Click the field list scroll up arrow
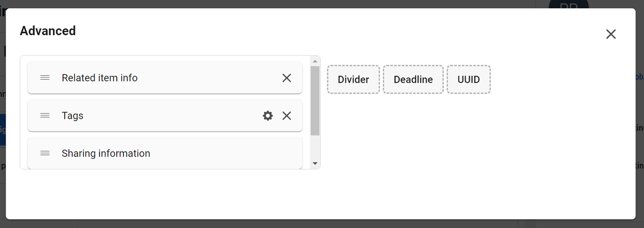Screen dimensions: 644x228 [x=315, y=61]
